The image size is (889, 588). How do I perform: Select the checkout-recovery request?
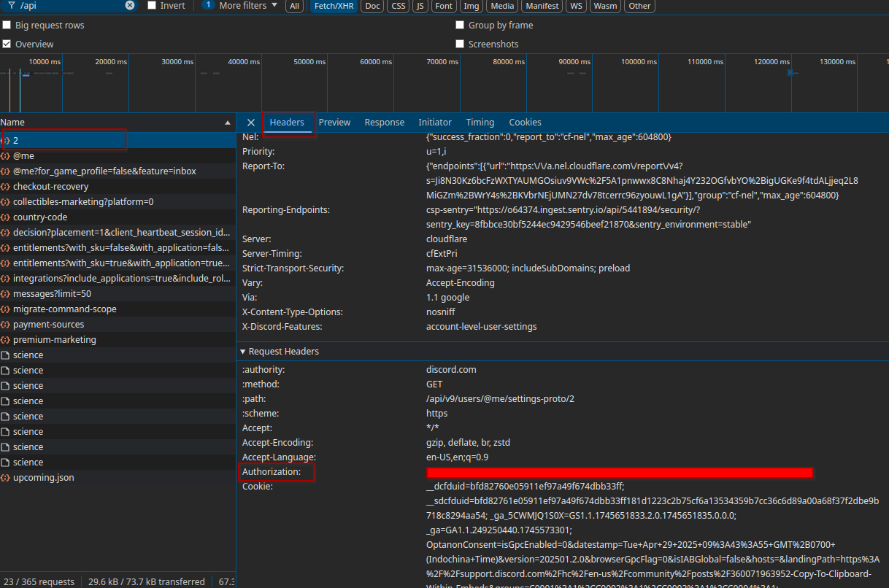tap(50, 187)
